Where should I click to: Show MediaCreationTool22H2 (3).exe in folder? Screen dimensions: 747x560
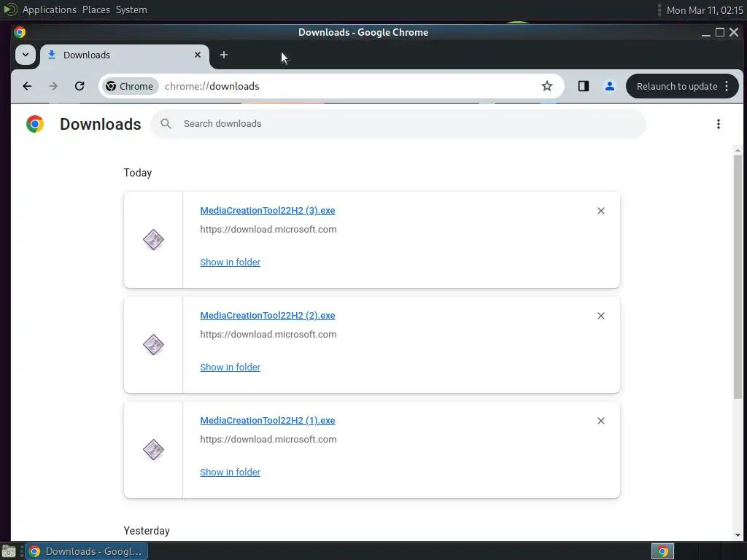click(x=230, y=262)
